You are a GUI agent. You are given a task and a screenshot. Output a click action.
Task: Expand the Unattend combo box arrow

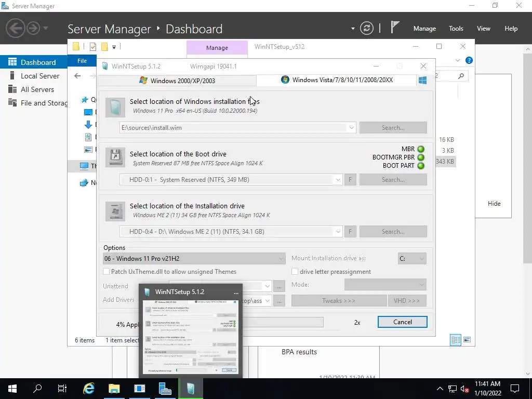click(268, 286)
